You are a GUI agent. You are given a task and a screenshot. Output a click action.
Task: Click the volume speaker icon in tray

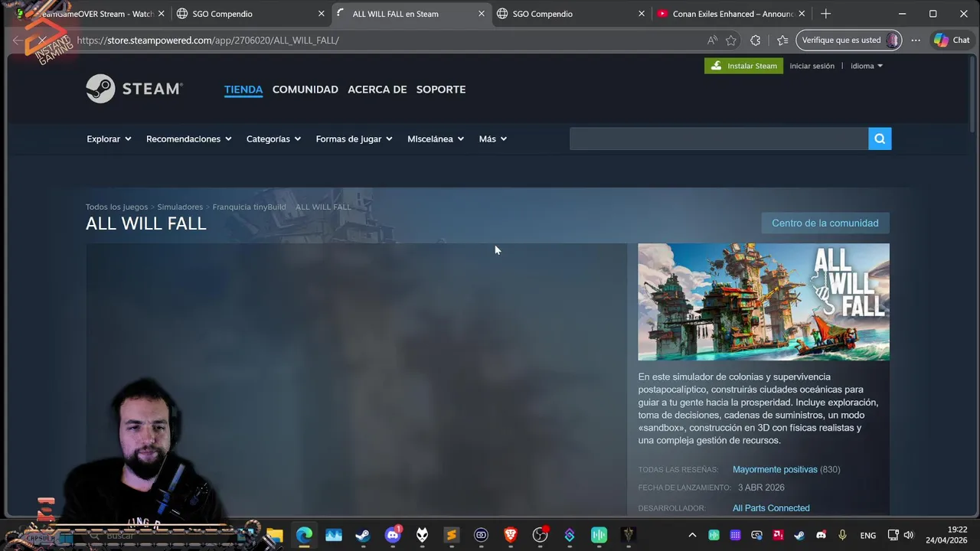[x=909, y=535]
